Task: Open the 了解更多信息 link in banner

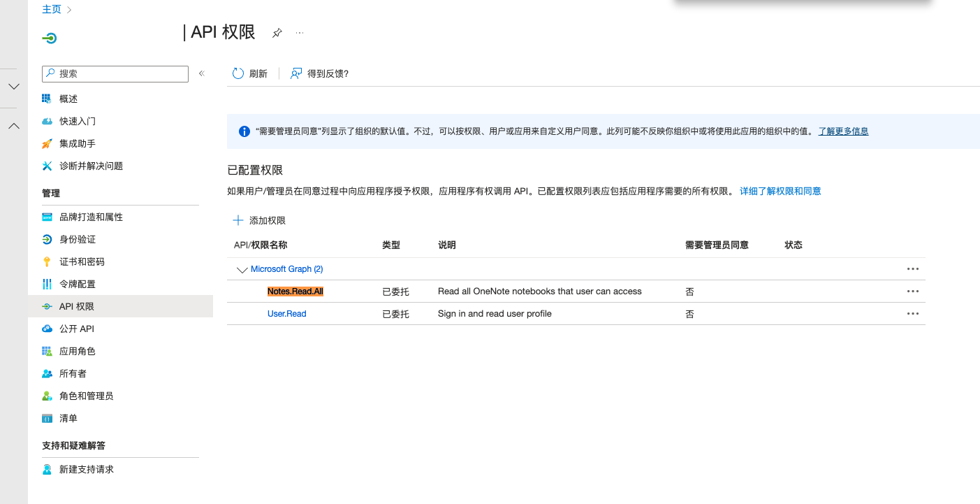Action: coord(844,131)
